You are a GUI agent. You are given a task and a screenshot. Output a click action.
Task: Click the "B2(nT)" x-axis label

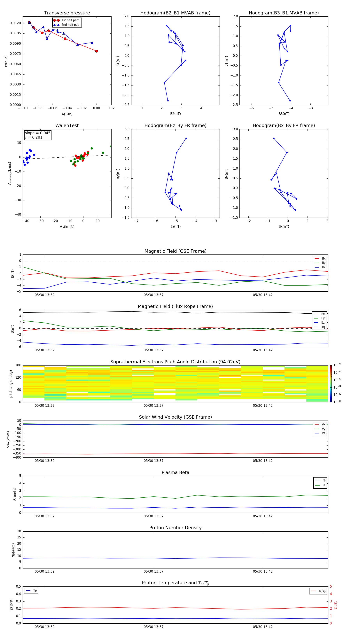175,114
